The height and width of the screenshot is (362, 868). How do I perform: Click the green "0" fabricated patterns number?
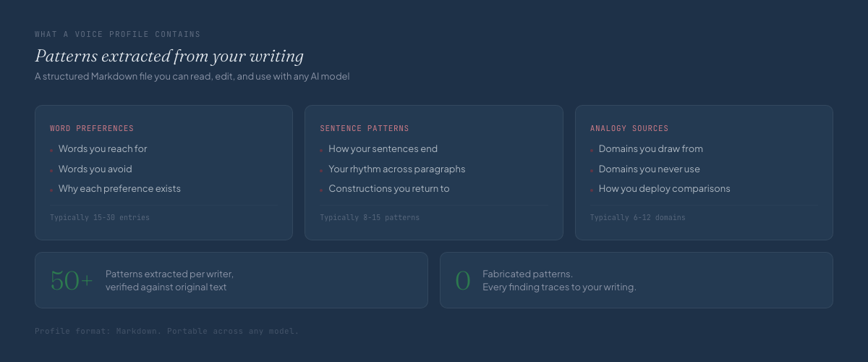click(463, 281)
